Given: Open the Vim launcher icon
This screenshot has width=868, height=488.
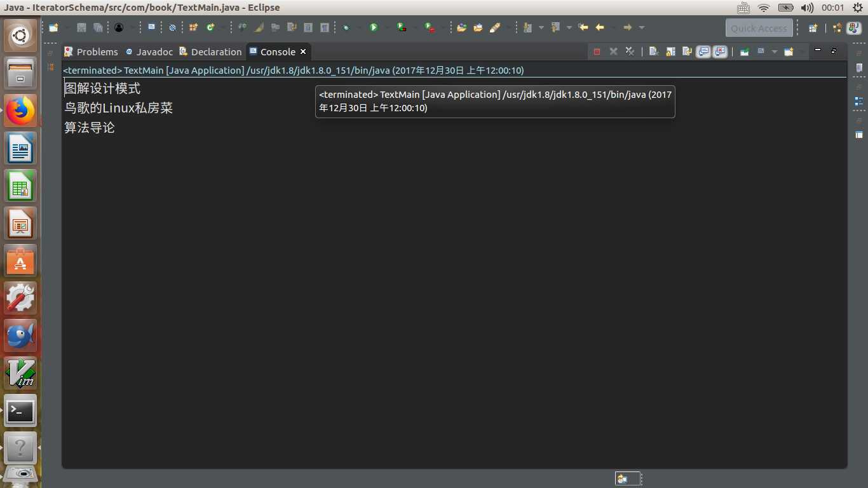Looking at the screenshot, I should pos(20,373).
